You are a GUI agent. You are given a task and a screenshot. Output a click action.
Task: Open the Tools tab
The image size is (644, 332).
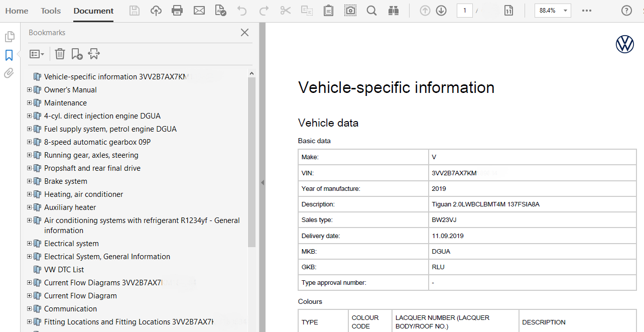pos(51,11)
